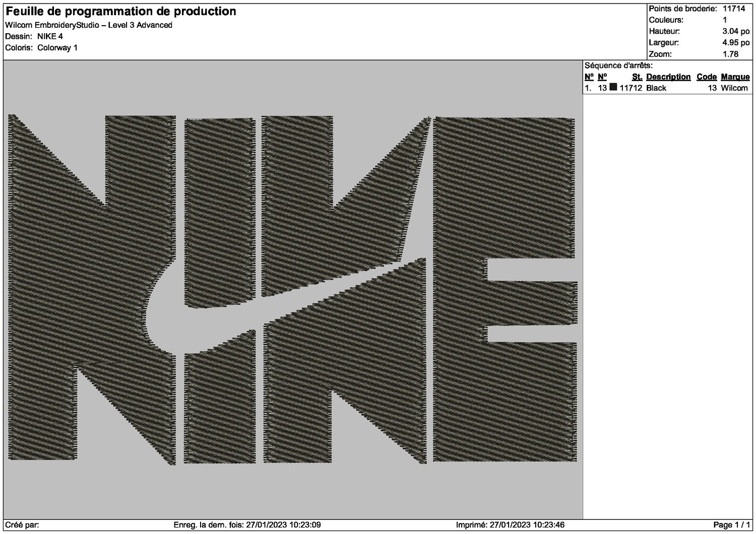The height and width of the screenshot is (534, 756).
Task: Click the "Créé par:" footer label
Action: 22,525
